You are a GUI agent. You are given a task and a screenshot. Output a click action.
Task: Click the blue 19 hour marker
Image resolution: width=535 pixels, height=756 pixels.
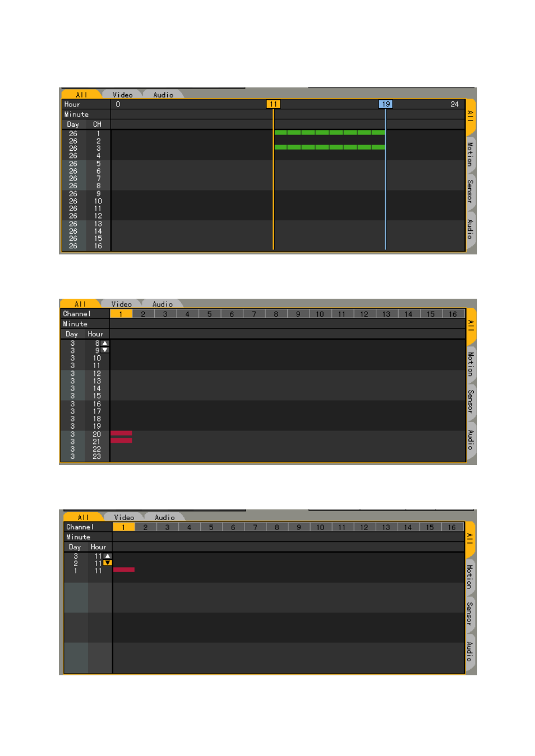[x=385, y=104]
